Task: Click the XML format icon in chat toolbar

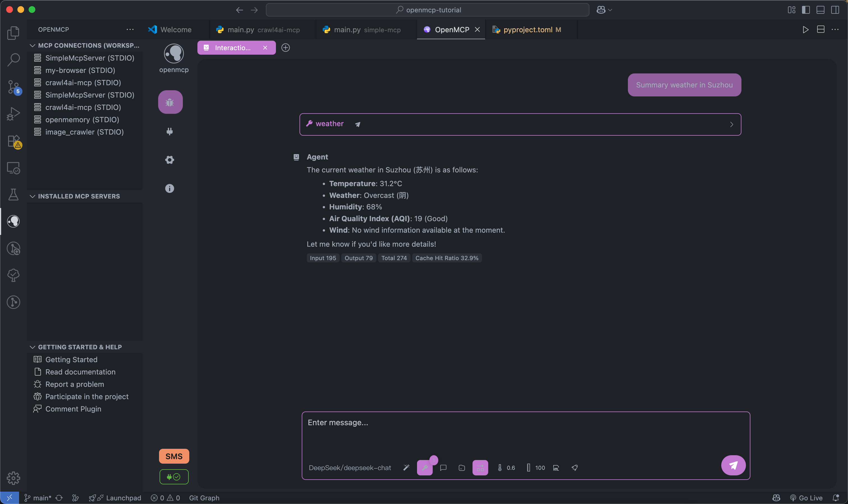Action: (556, 468)
